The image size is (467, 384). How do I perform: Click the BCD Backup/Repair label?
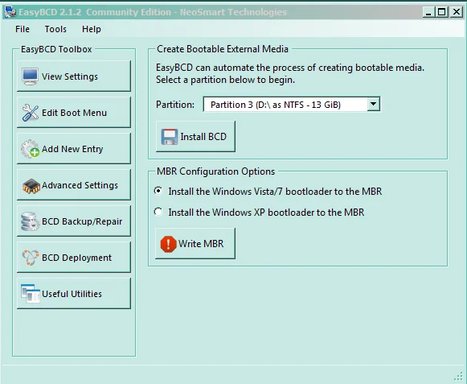click(x=82, y=222)
